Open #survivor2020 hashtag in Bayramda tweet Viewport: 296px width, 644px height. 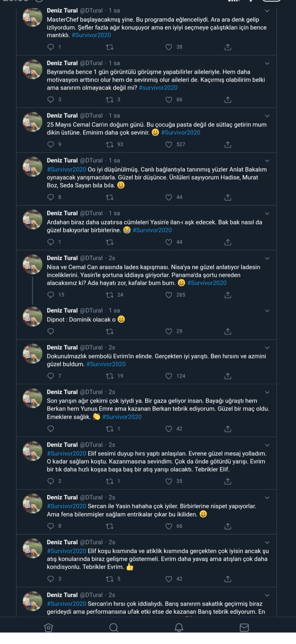158,88
